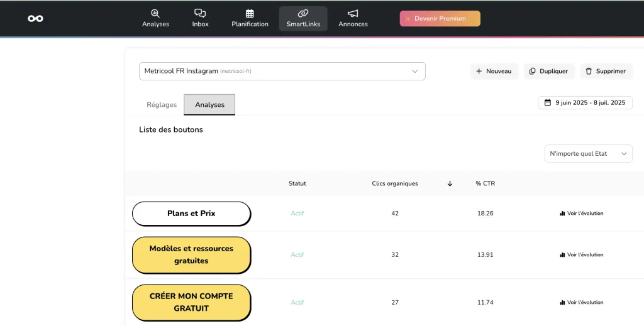
Task: Click the Devenir Premium button
Action: click(440, 19)
